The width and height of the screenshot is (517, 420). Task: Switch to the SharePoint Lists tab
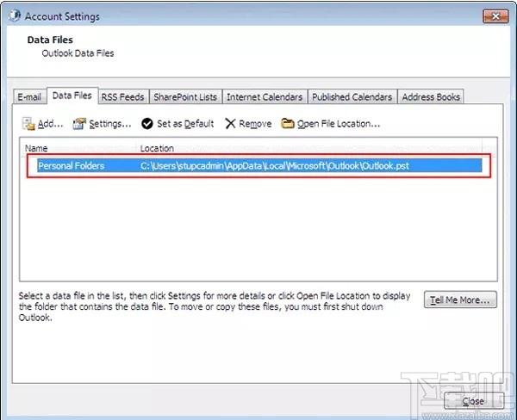pyautogui.click(x=185, y=97)
